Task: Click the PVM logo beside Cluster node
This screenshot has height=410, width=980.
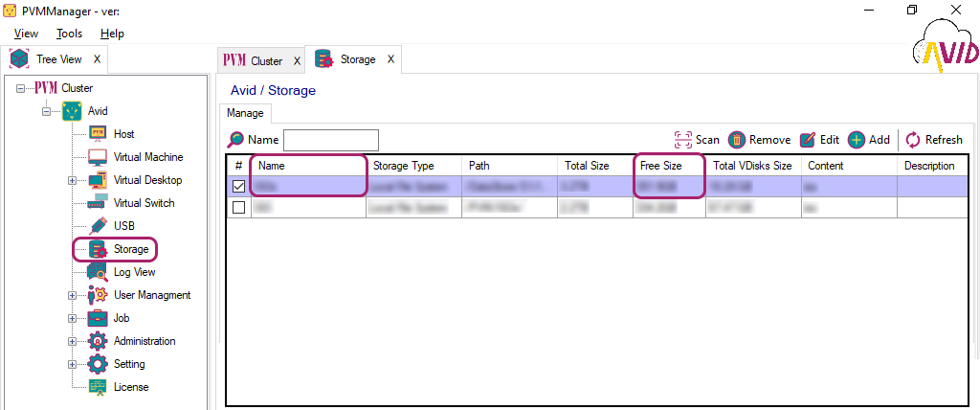Action: pyautogui.click(x=46, y=87)
